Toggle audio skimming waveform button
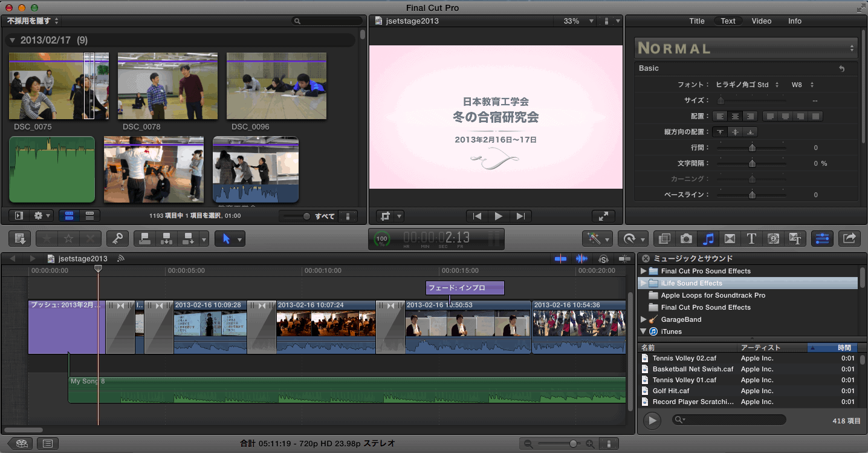The height and width of the screenshot is (453, 868). tap(581, 258)
